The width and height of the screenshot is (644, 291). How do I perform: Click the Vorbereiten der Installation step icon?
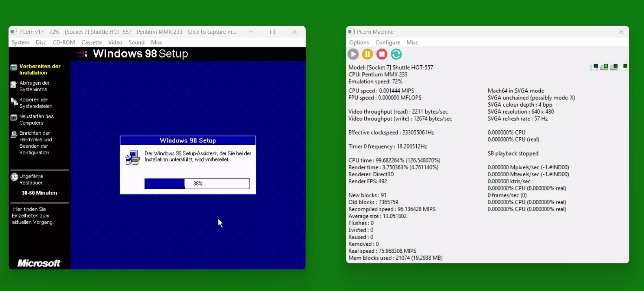[14, 68]
